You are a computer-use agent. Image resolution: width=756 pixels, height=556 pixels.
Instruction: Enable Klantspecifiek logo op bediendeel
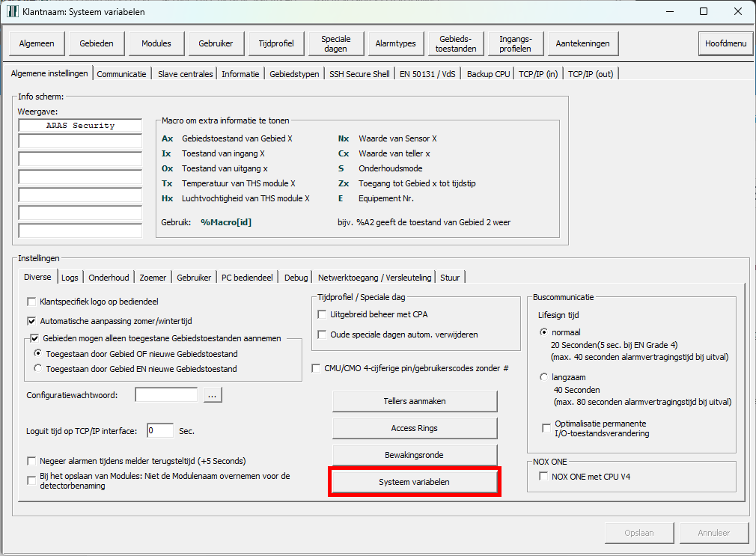pos(32,302)
